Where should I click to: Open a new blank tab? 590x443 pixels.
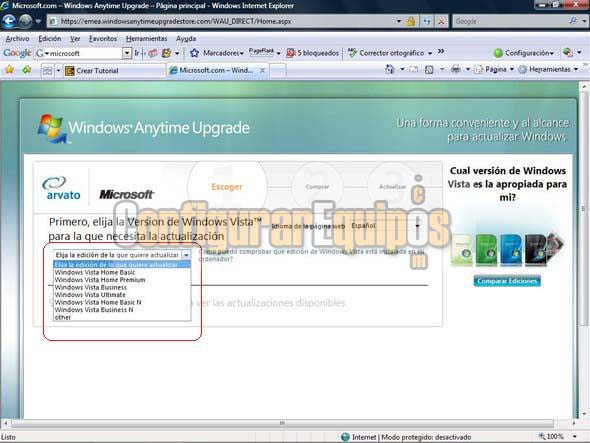278,71
